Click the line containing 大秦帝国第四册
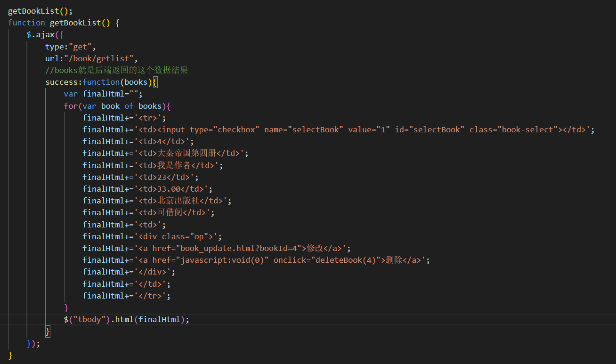Image resolution: width=616 pixels, height=364 pixels. click(x=165, y=153)
